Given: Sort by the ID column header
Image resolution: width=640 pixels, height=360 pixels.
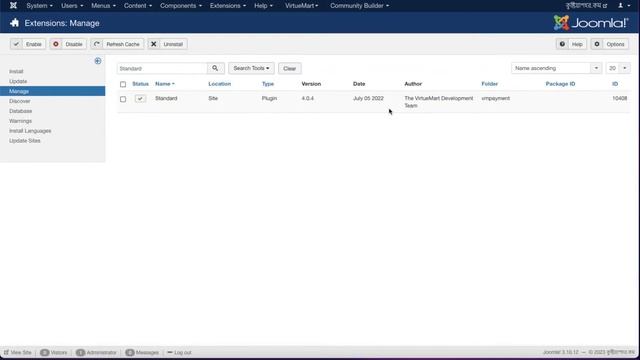Looking at the screenshot, I should 615,84.
